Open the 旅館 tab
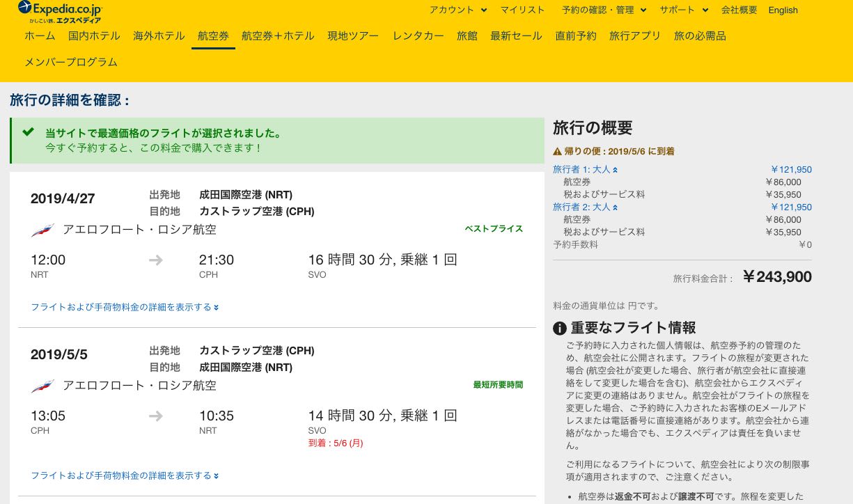 (x=467, y=36)
